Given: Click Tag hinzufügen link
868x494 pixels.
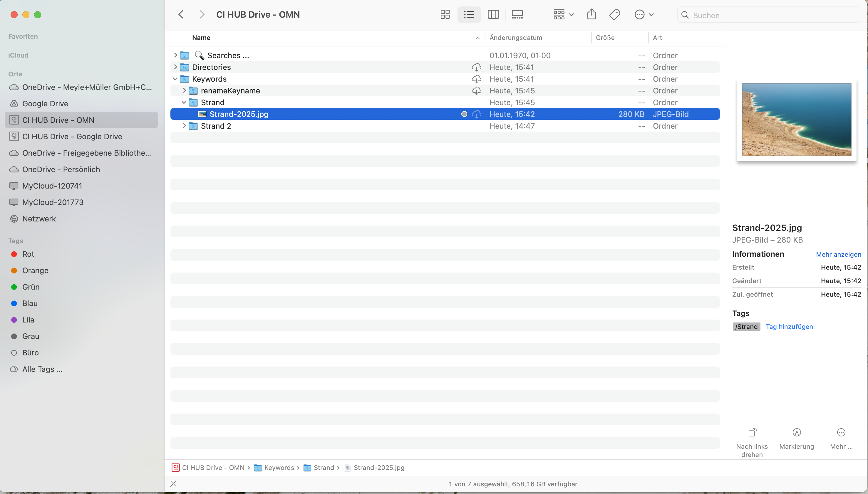Looking at the screenshot, I should pos(789,327).
